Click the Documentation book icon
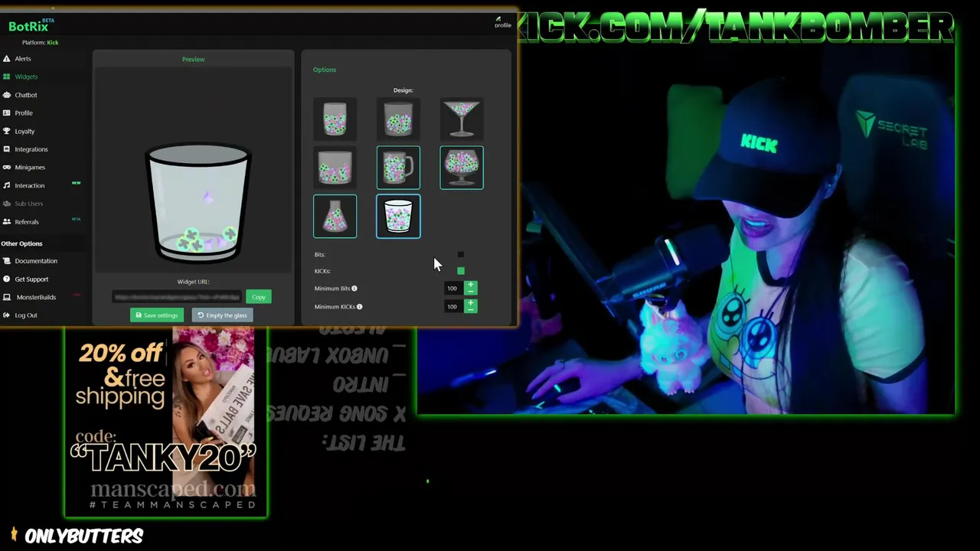980x551 pixels. tap(7, 261)
